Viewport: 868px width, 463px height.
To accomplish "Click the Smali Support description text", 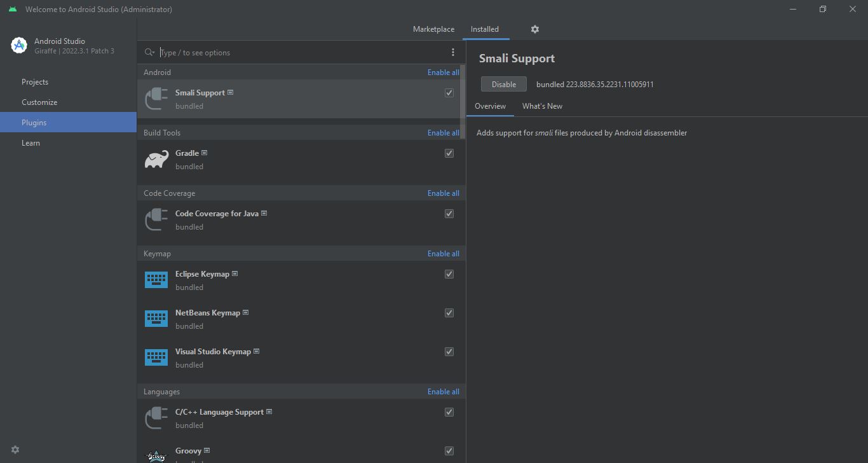I will coord(581,132).
